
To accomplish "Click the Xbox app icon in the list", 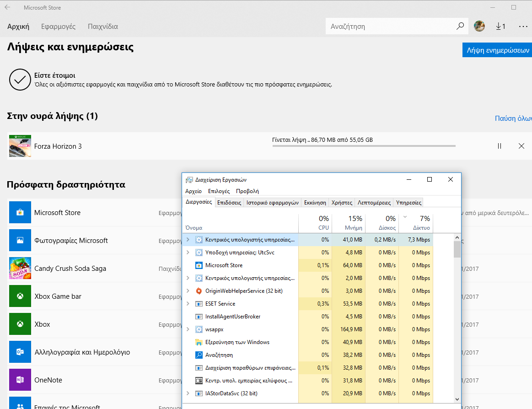I will (x=20, y=324).
